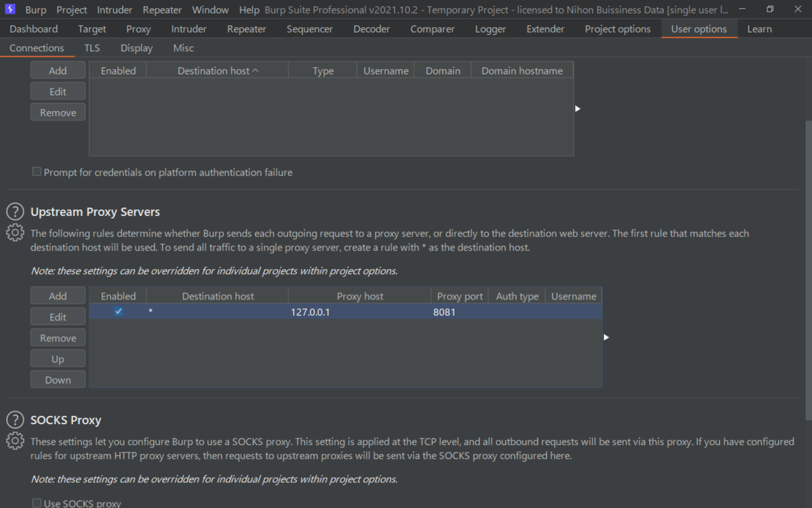
Task: Move upstream proxy rule Down
Action: pos(58,380)
